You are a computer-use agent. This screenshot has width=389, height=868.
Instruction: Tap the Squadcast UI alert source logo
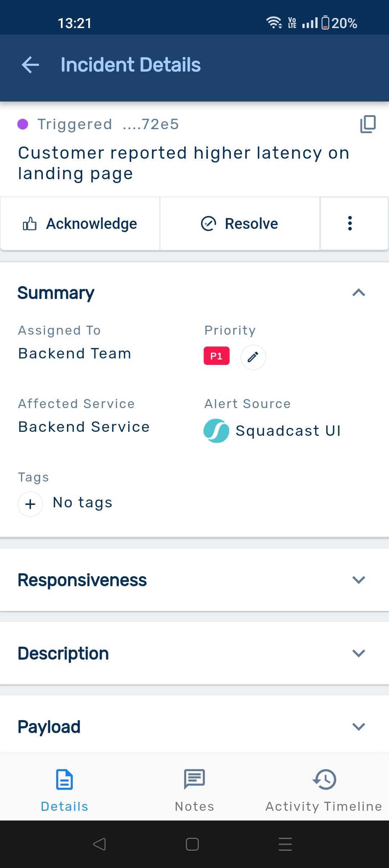[216, 431]
